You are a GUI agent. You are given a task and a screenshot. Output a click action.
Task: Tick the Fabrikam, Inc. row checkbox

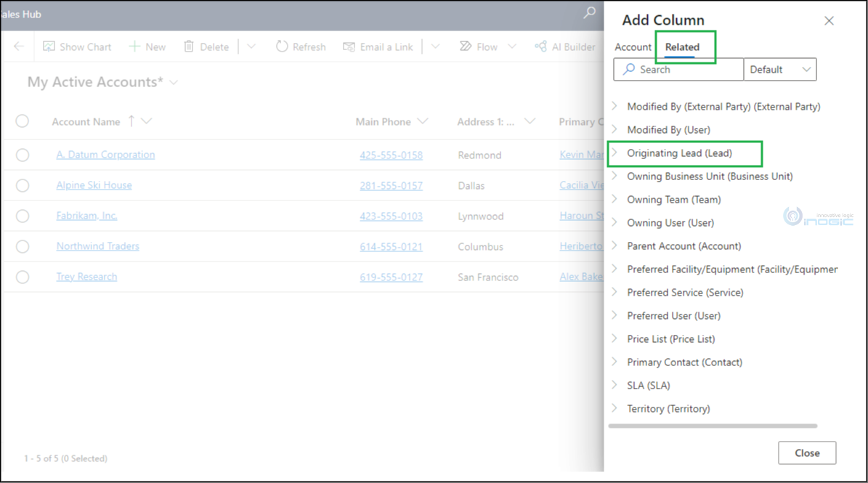(x=22, y=216)
